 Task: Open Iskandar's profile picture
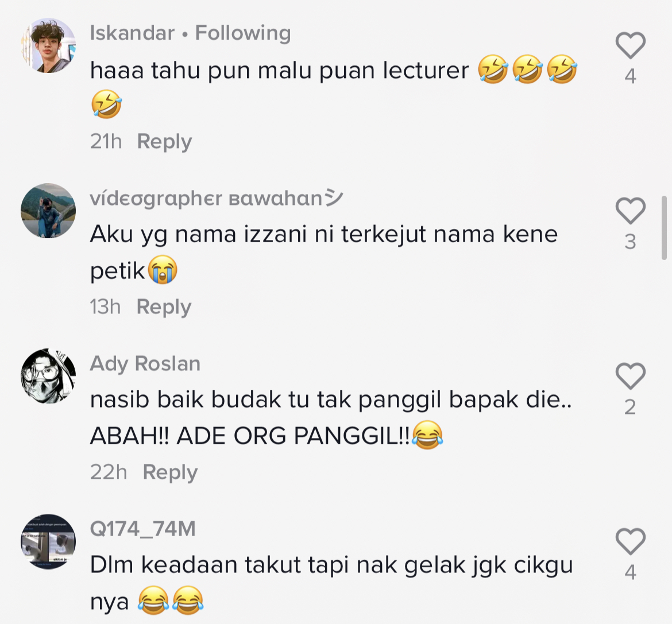48,45
